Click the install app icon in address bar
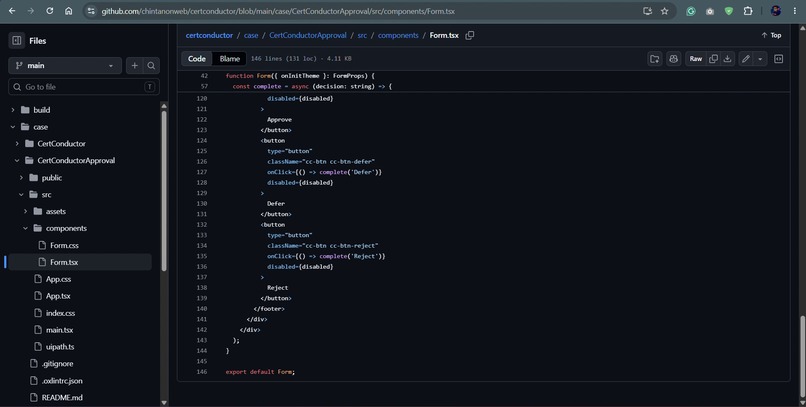Screen dimensions: 806x407 pos(647,11)
